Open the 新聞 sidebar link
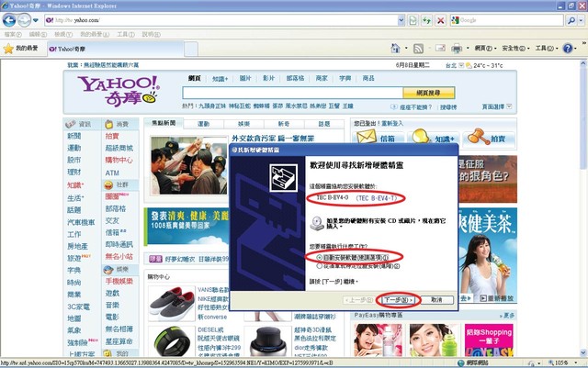This screenshot has width=588, height=368. coord(73,136)
